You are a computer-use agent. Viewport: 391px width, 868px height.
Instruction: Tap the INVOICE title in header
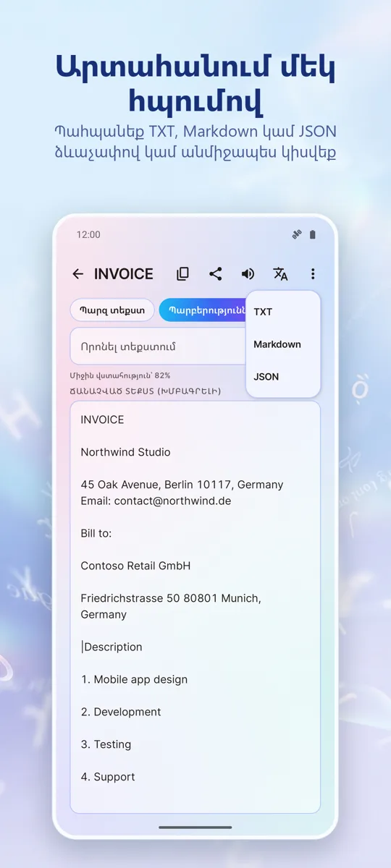124,274
